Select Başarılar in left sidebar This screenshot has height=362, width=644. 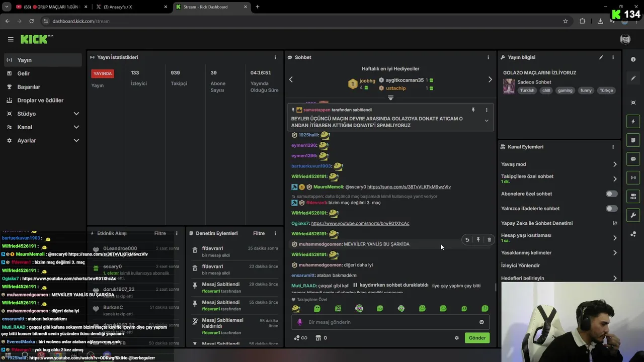coord(43,87)
